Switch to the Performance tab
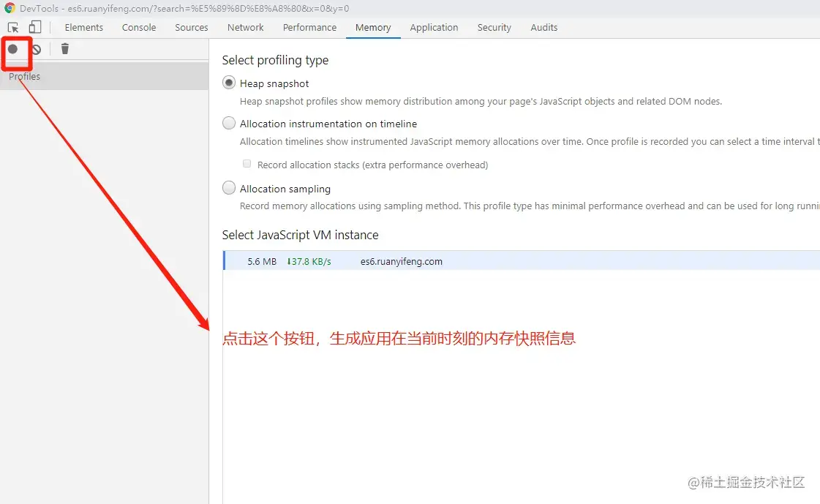This screenshot has width=820, height=504. tap(309, 28)
